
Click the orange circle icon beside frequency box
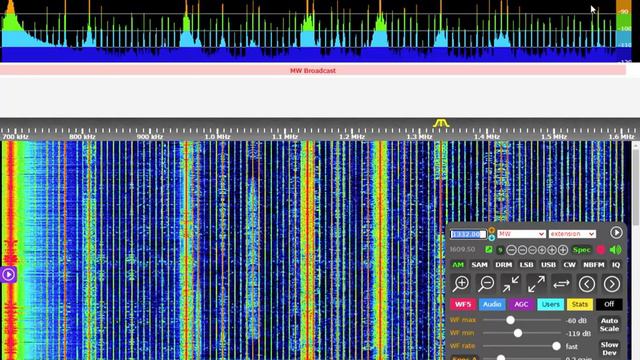[x=492, y=230]
